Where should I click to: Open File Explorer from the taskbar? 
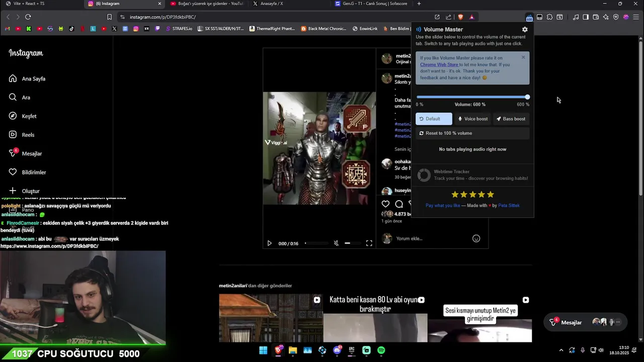pos(293,350)
